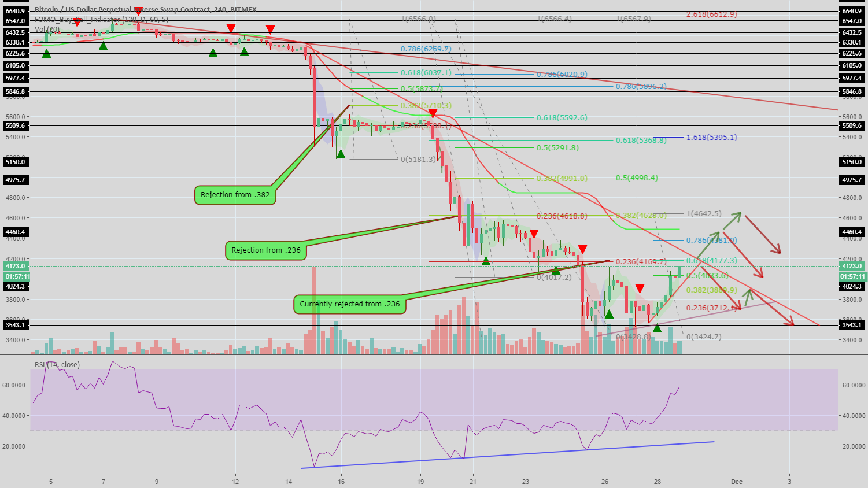Select the blue RSI divergence trendline
The width and height of the screenshot is (868, 488).
tap(508, 455)
